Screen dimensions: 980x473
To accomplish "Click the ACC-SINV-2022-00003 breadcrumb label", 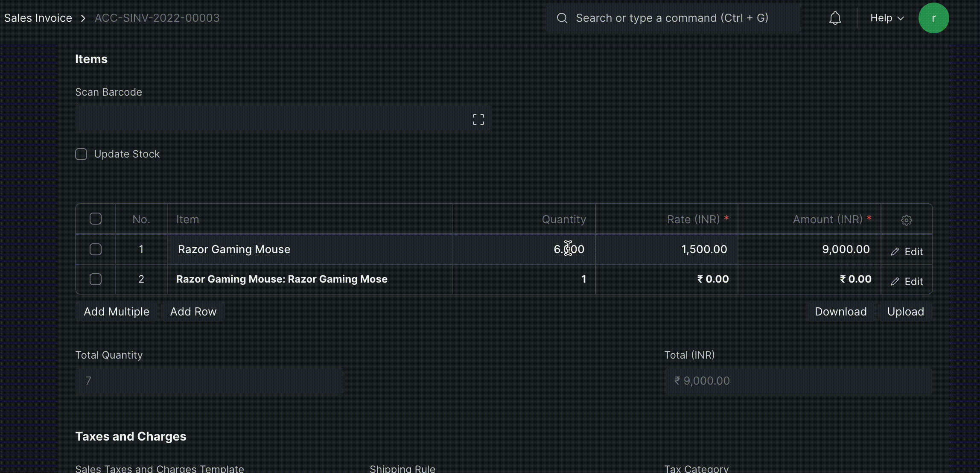I will (157, 18).
